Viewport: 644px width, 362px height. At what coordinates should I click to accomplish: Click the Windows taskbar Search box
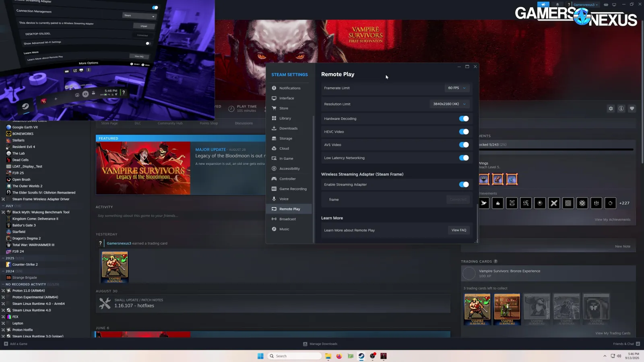point(295,356)
